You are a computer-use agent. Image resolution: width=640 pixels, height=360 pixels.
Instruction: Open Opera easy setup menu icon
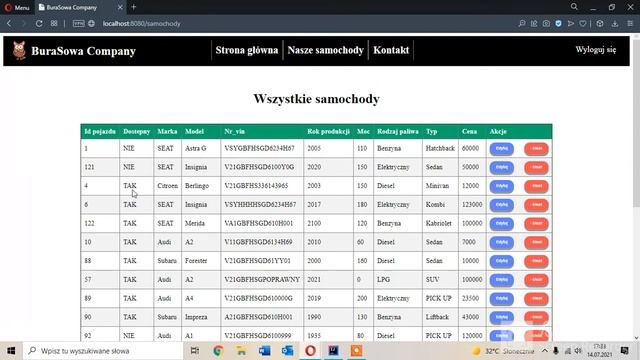pos(630,24)
